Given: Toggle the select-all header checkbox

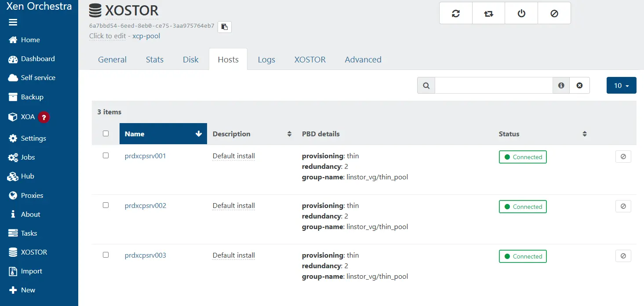Looking at the screenshot, I should [106, 133].
